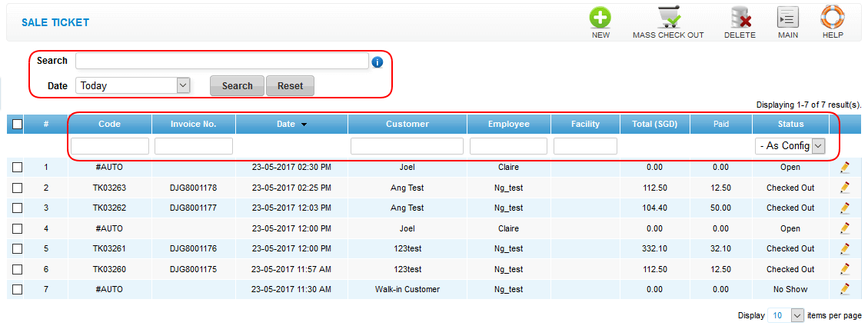Click the Customer filter input box

[407, 146]
